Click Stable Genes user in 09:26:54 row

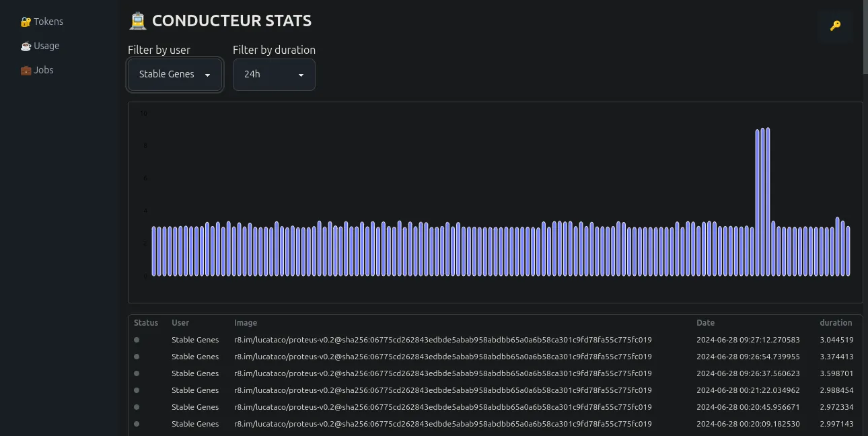point(195,357)
